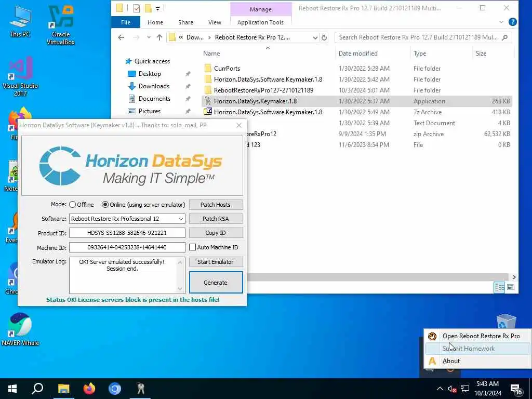Select the Horizon.DataSys.Software.Keymaker.1.8 7z archive
Screen dimensions: 532x399
[268, 112]
